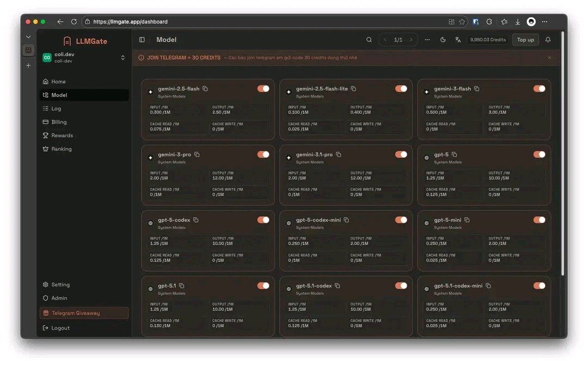Disable the gemini-2.5-flash model toggle
588x366 pixels.
point(263,89)
